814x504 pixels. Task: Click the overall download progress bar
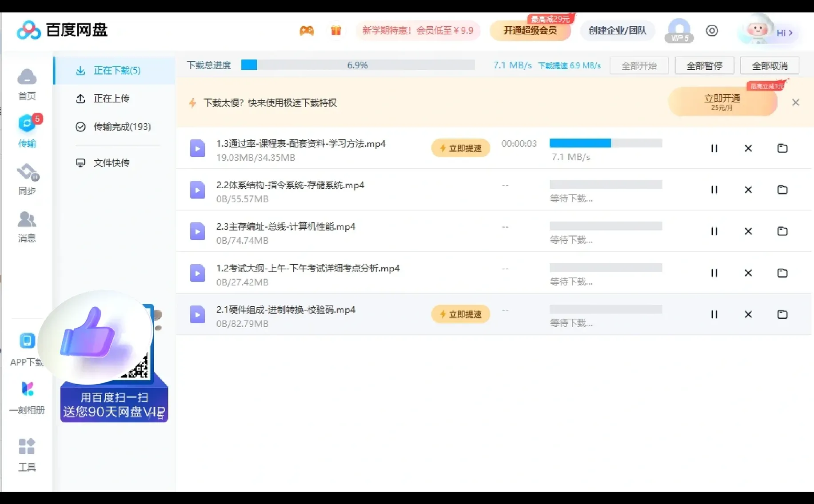358,65
